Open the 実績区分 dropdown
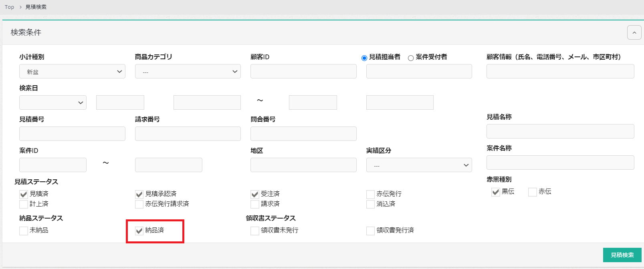 pyautogui.click(x=419, y=165)
